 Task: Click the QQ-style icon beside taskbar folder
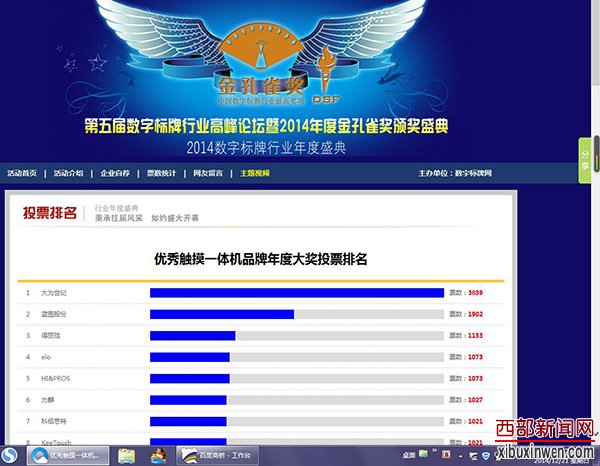[158, 456]
